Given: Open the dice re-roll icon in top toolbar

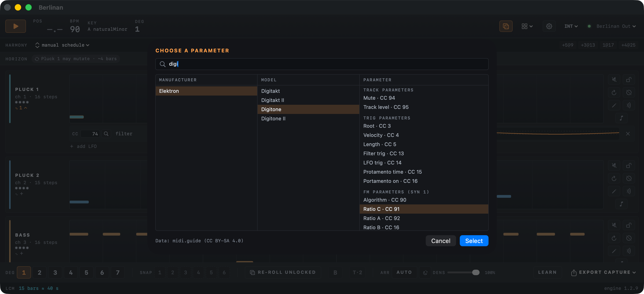Looking at the screenshot, I should pyautogui.click(x=506, y=26).
